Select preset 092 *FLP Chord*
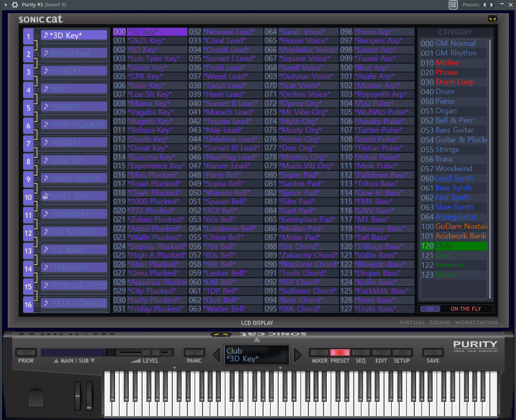This screenshot has width=516, height=420. [x=302, y=282]
